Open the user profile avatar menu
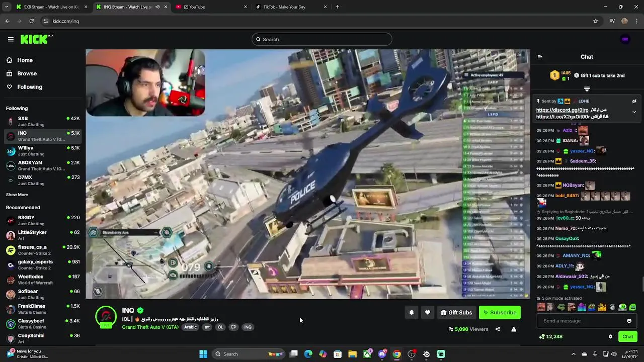The image size is (644, 362). coord(625,39)
